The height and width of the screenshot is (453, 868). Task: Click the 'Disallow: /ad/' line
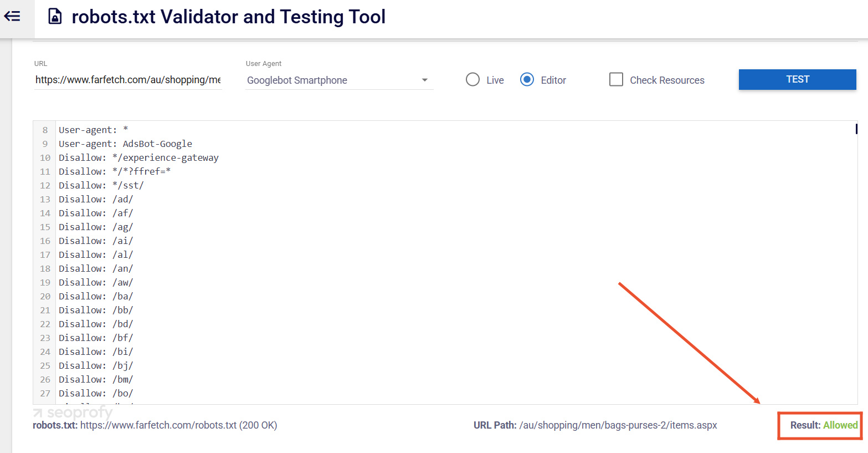pyautogui.click(x=96, y=199)
